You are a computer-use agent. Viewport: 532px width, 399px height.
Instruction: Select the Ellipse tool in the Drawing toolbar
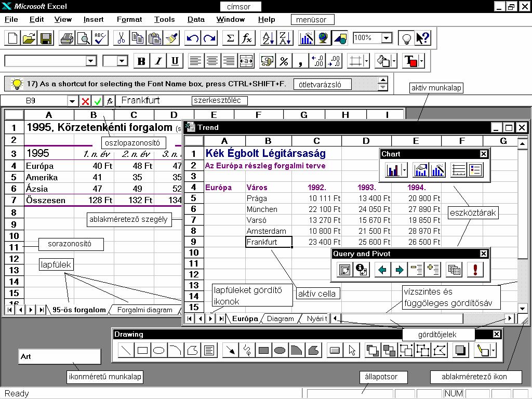point(159,350)
